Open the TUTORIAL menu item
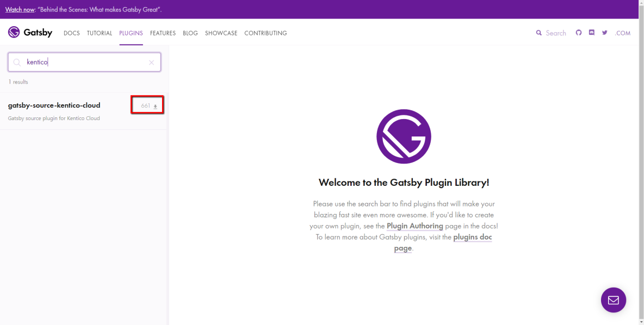Image resolution: width=644 pixels, height=325 pixels. [x=100, y=33]
